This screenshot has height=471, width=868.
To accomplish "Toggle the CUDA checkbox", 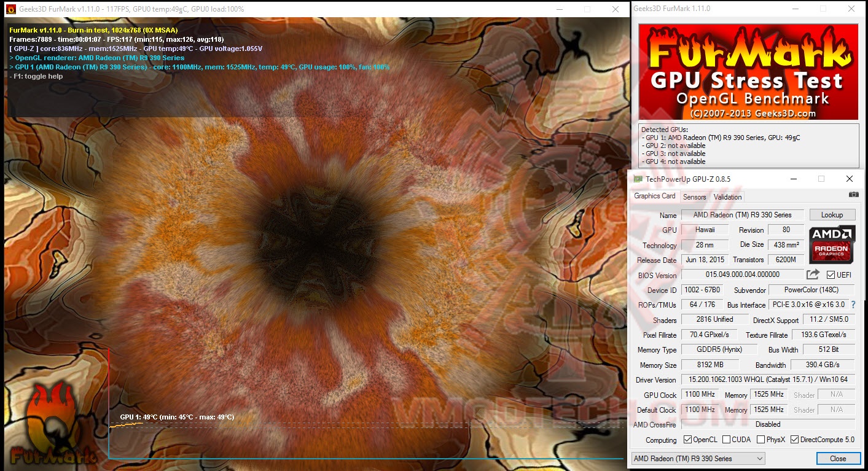I will (x=727, y=440).
